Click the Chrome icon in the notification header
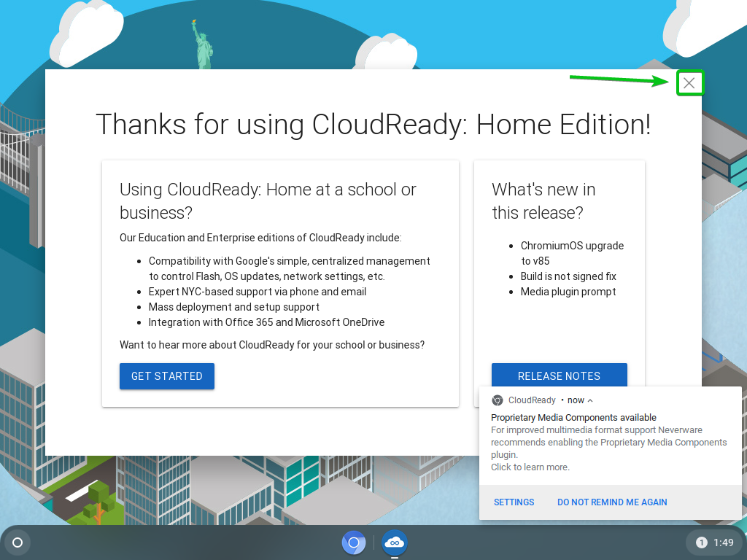 pos(498,400)
